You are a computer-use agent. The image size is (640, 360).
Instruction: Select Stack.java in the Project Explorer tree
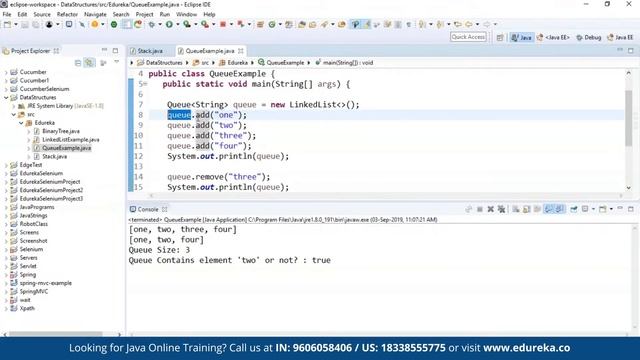54,157
